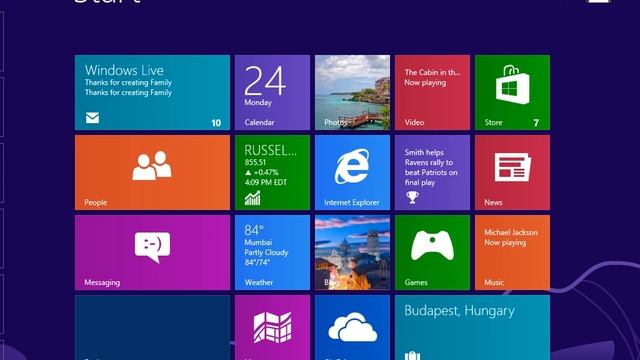
Task: Open the Photos tile with seaside picture
Action: pos(352,93)
